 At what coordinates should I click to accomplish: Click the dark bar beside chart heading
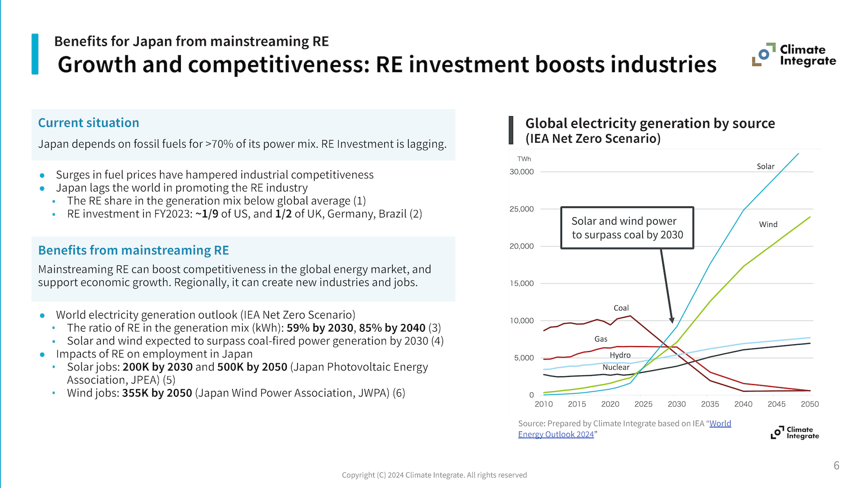511,130
